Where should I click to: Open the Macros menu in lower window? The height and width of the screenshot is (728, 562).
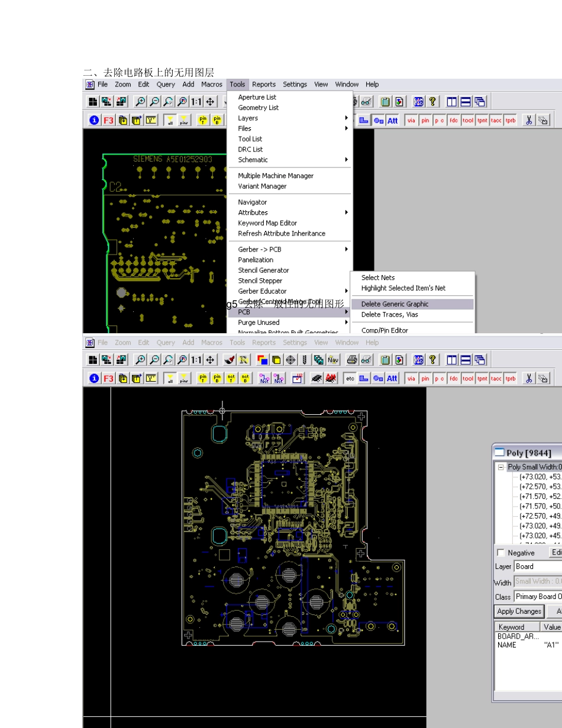(212, 342)
